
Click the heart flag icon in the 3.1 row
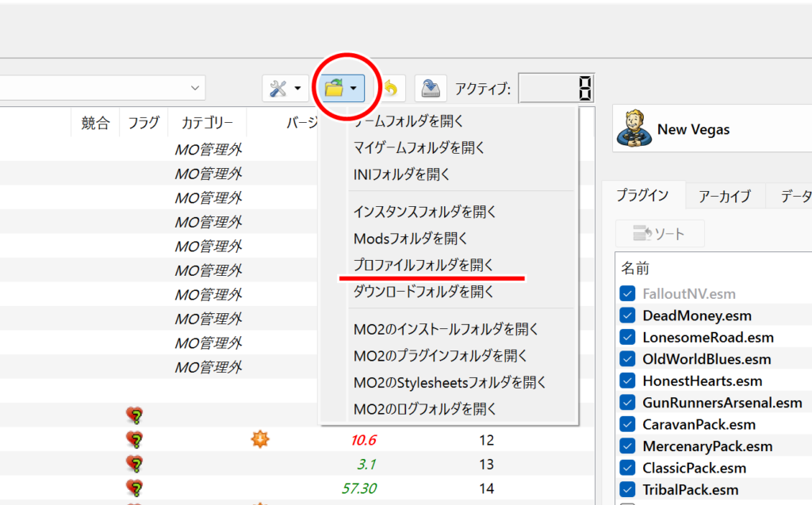tap(136, 464)
